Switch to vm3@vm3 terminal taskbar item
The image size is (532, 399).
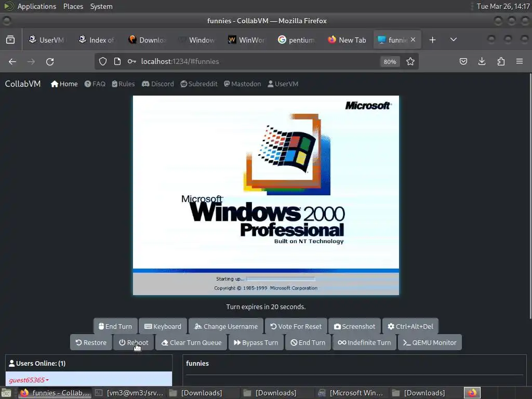tap(129, 393)
